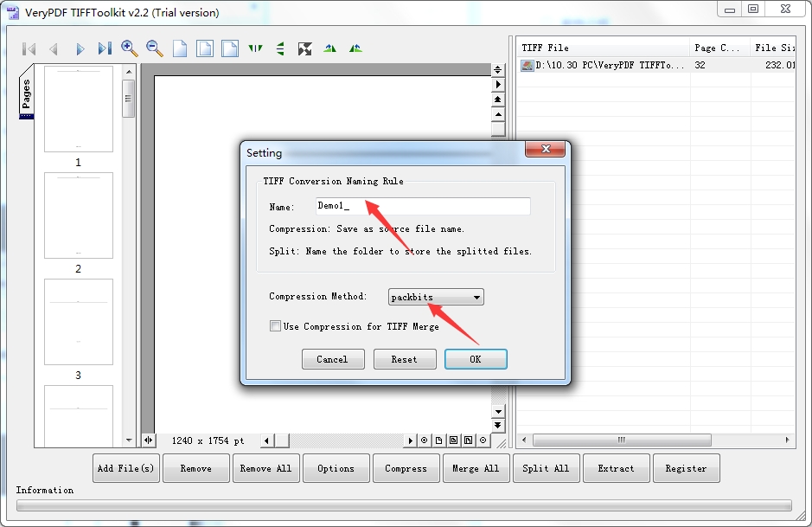Viewport: 812px width, 527px height.
Task: Click Reset in the Setting dialog
Action: click(405, 359)
